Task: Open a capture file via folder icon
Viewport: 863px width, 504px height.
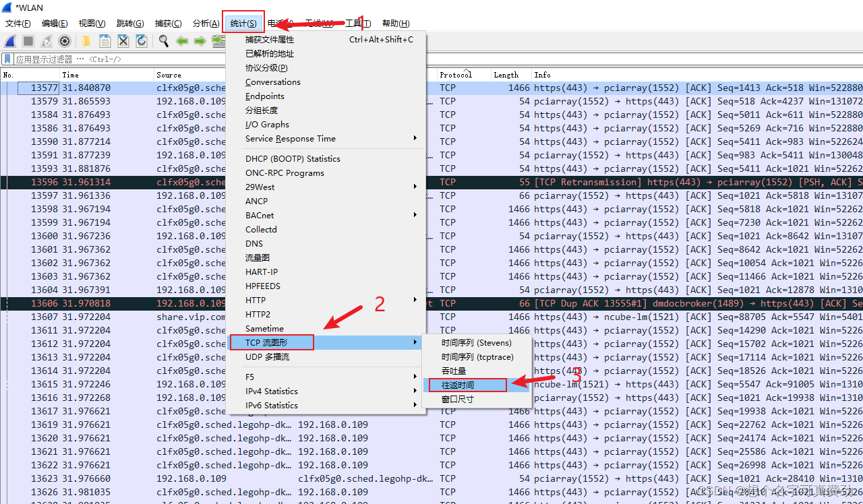Action: tap(87, 41)
